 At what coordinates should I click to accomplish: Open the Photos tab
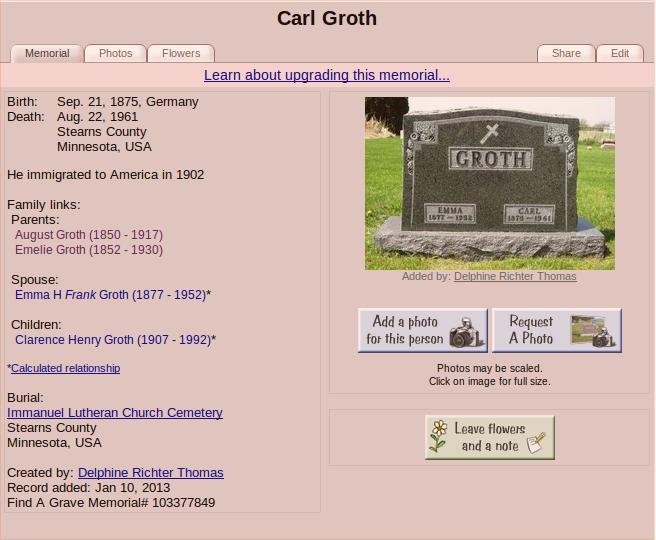tap(115, 53)
